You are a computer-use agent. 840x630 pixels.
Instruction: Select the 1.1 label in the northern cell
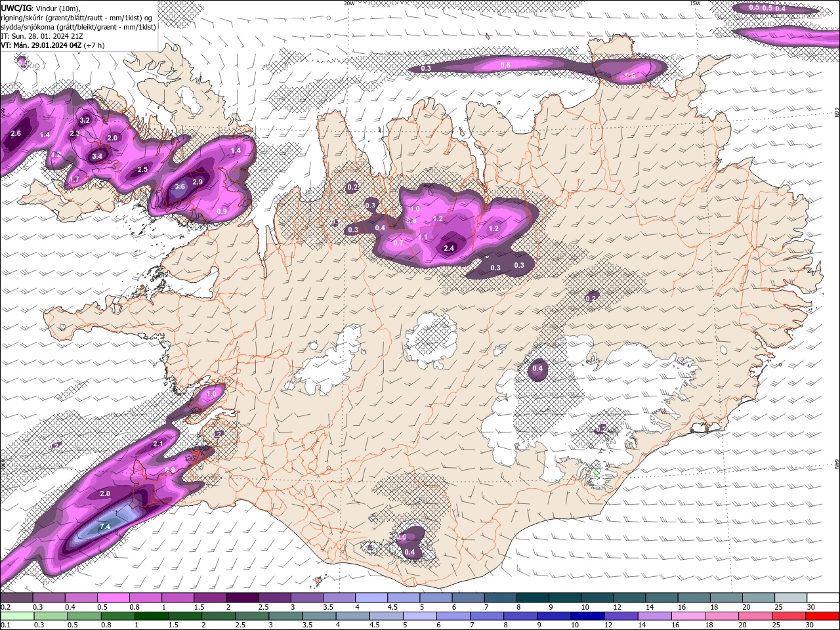[x=423, y=237]
